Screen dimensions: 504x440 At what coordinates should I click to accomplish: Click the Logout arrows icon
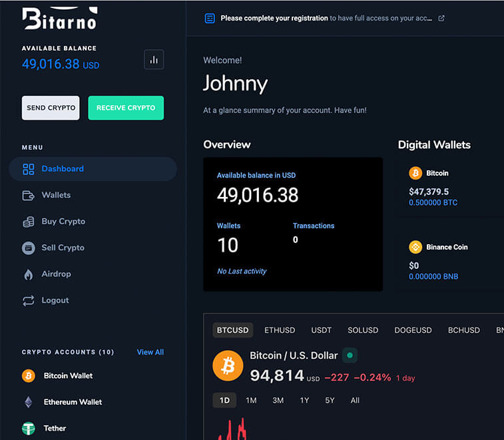pos(28,301)
